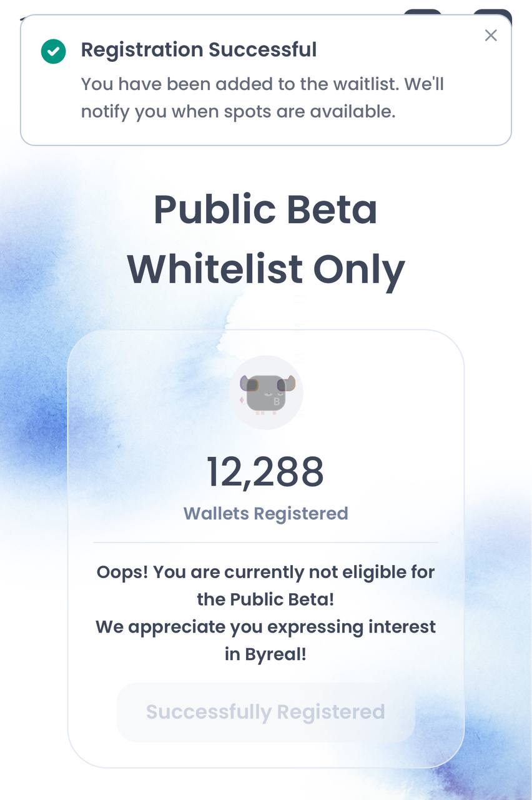Dismiss the Registration Successful notification
The width and height of the screenshot is (532, 800).
491,36
